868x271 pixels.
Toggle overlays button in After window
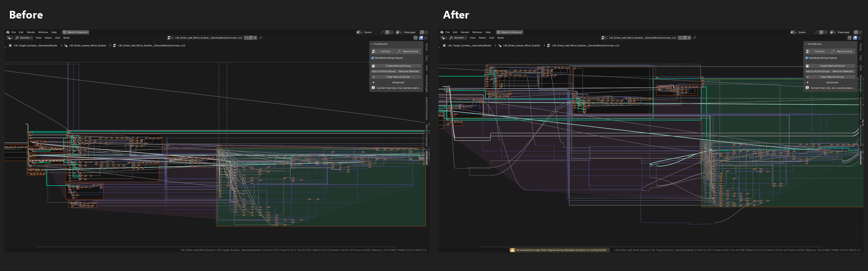pos(855,38)
